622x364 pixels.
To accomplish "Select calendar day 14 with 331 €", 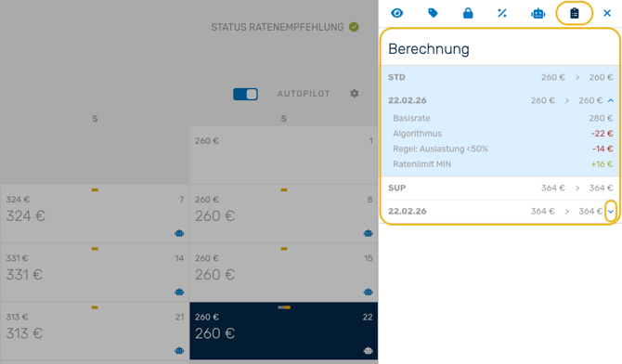I will 95,272.
